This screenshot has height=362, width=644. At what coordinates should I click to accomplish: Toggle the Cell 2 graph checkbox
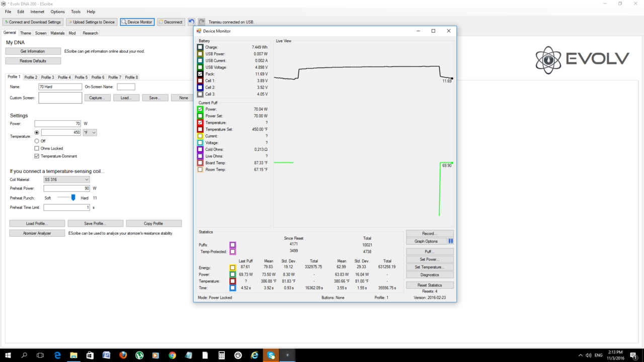pyautogui.click(x=200, y=87)
